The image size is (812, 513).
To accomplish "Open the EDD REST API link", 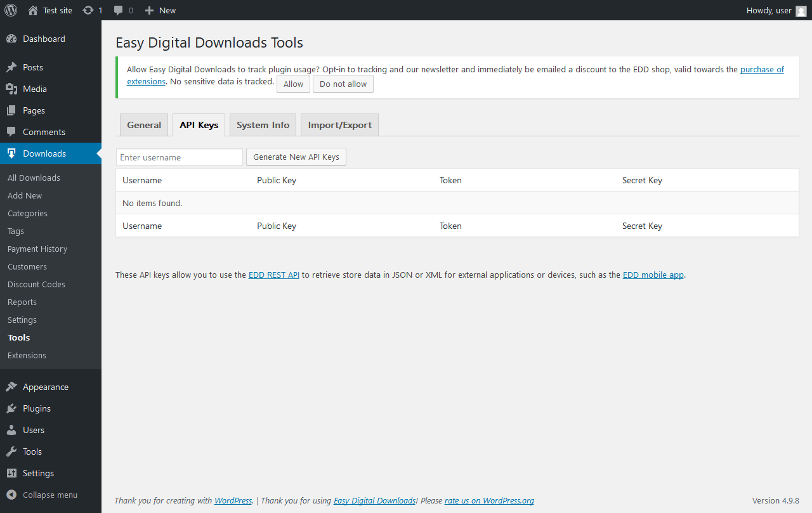I will tap(274, 275).
